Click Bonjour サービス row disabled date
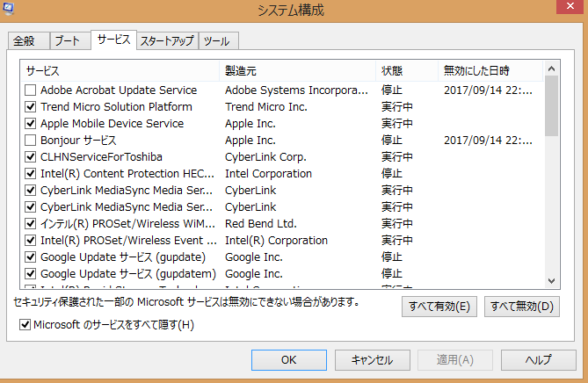This screenshot has width=588, height=383. pos(488,141)
